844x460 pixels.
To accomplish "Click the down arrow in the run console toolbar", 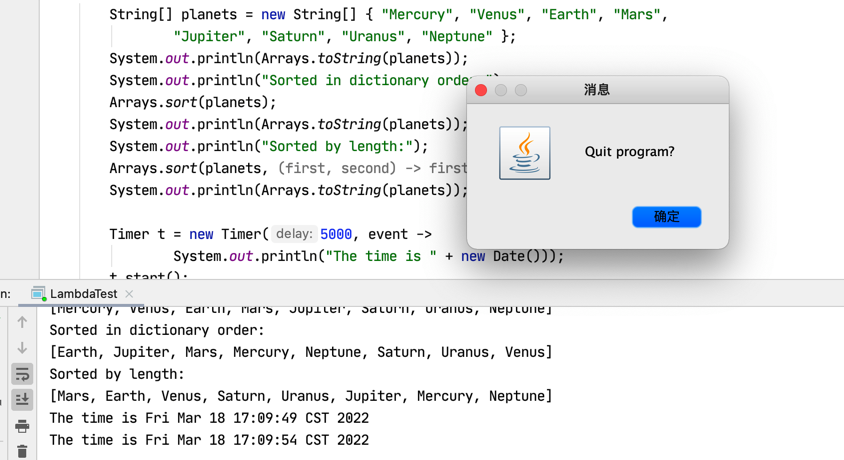I will pos(22,348).
